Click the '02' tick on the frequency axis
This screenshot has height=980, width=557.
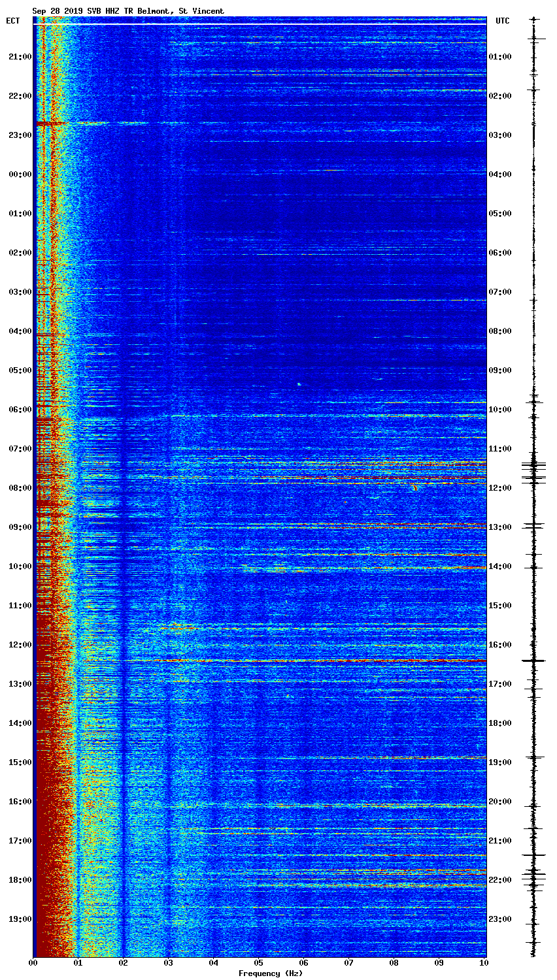(x=123, y=962)
